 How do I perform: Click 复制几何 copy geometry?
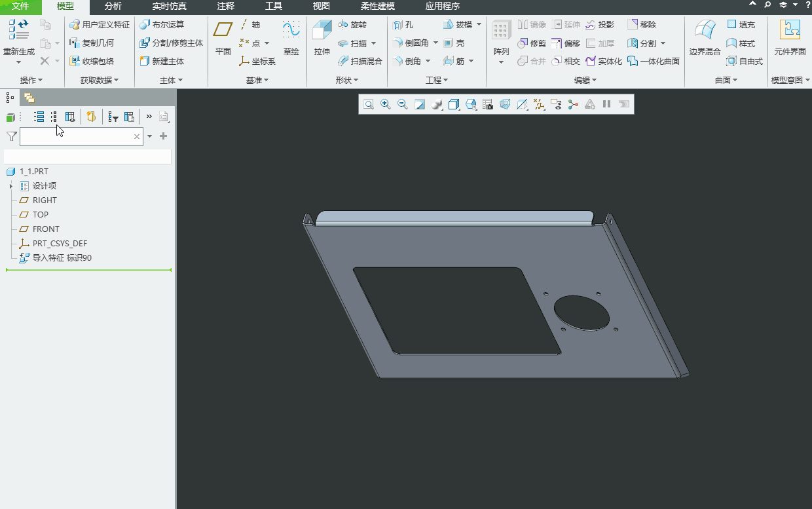[x=92, y=43]
